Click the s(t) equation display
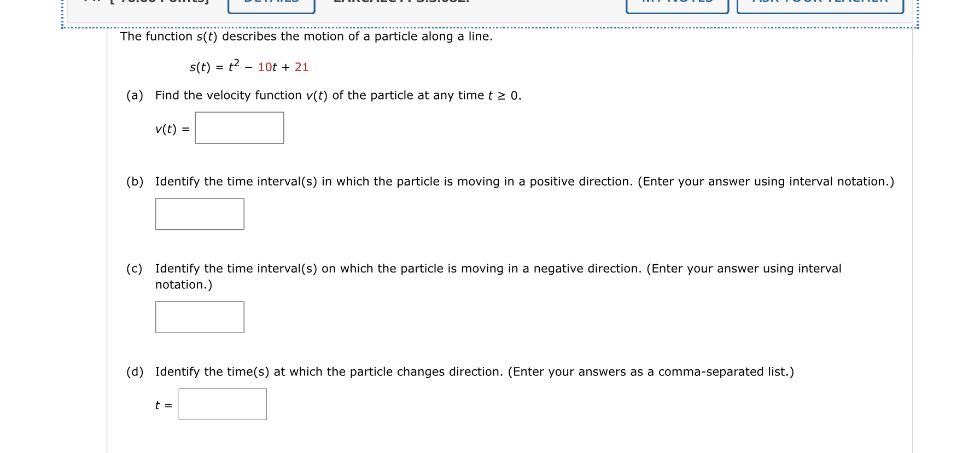The width and height of the screenshot is (980, 453). coord(249,66)
